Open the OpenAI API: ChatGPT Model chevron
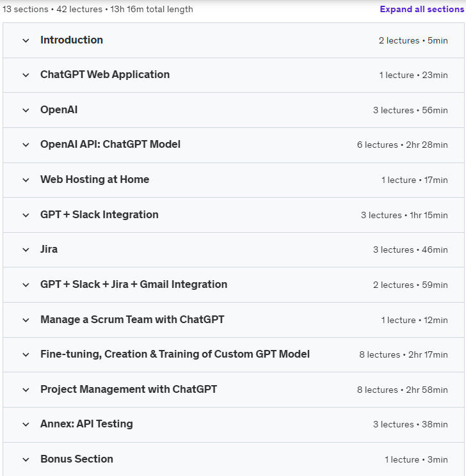Screen dimensions: 466x476 pos(26,145)
